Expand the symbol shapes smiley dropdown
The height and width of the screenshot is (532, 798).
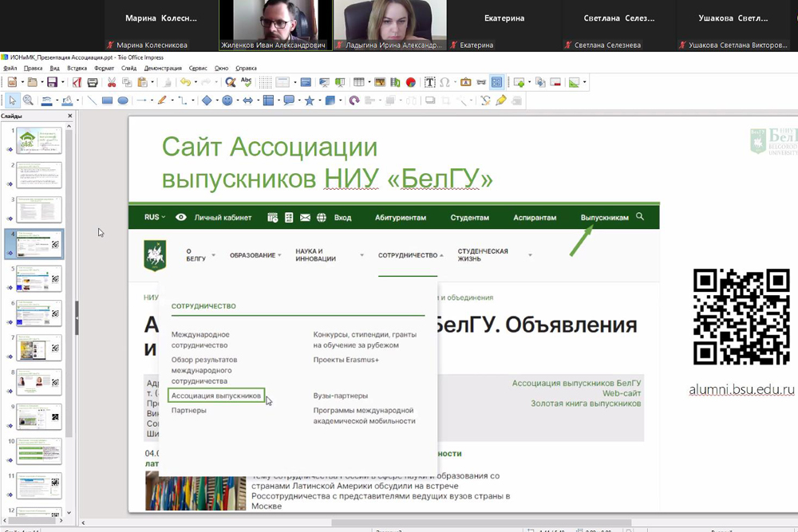[238, 100]
